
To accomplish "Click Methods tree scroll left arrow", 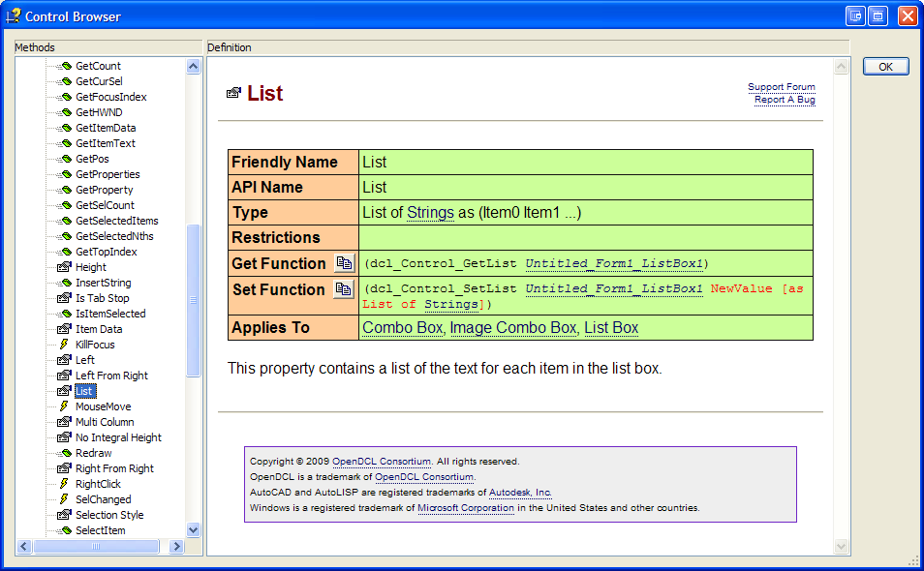I will click(x=23, y=546).
